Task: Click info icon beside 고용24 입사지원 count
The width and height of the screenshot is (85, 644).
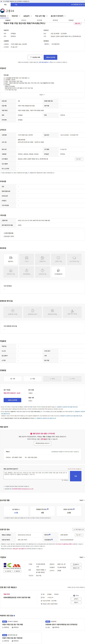Action: (74, 509)
